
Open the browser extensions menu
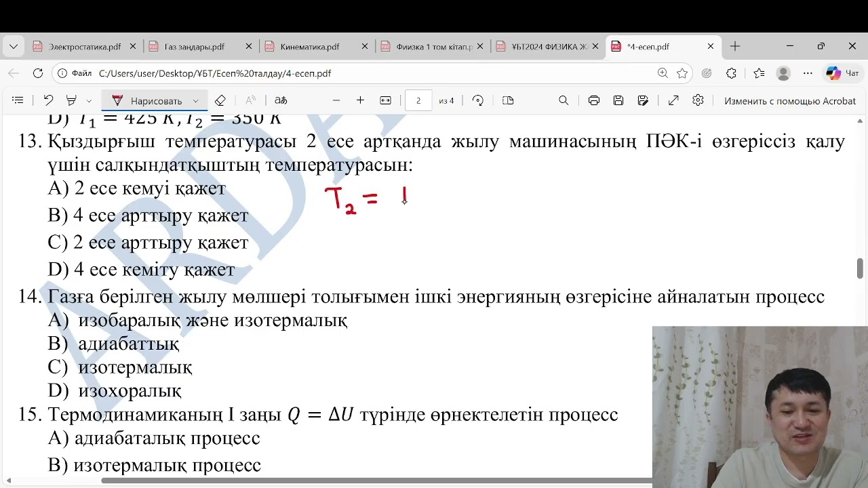[731, 73]
